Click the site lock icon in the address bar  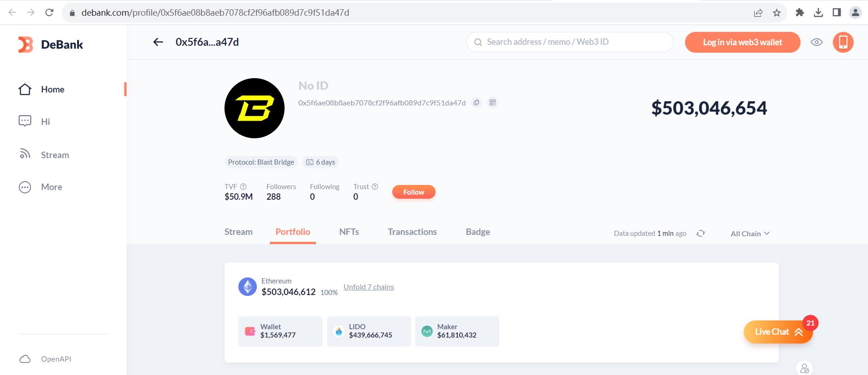point(72,13)
